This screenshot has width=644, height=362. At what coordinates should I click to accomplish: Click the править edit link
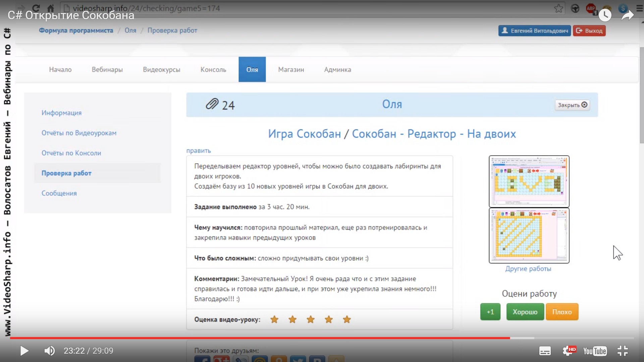[x=199, y=151]
